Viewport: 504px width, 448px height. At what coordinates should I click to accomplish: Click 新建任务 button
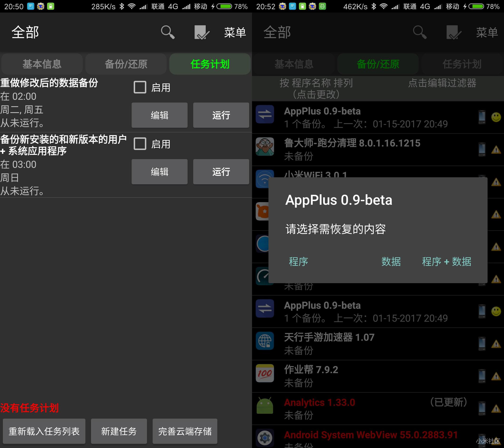tap(119, 431)
